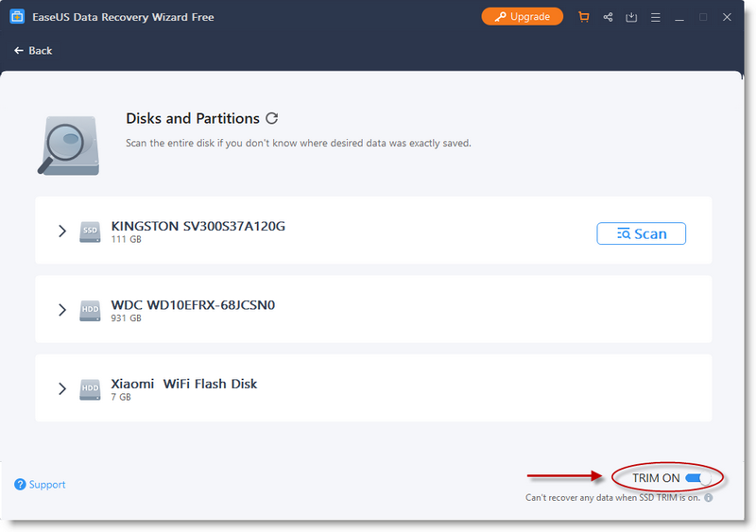
Task: Go Back to the previous screen
Action: (33, 51)
